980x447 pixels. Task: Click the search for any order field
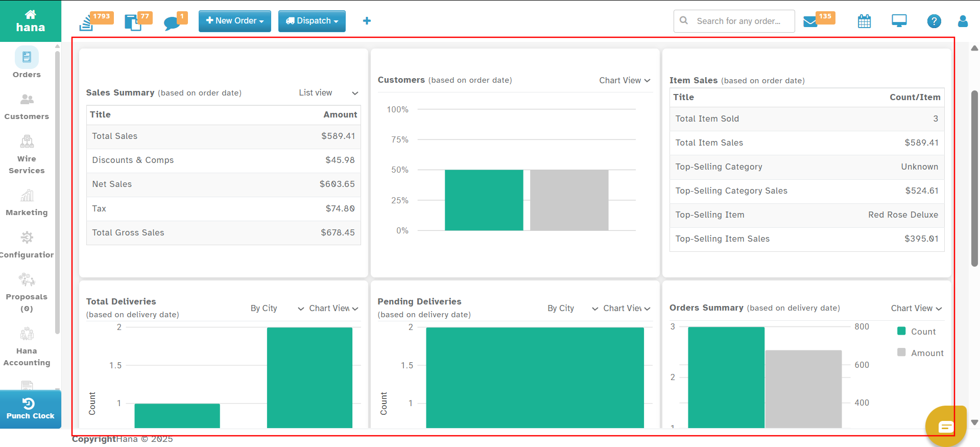point(734,21)
